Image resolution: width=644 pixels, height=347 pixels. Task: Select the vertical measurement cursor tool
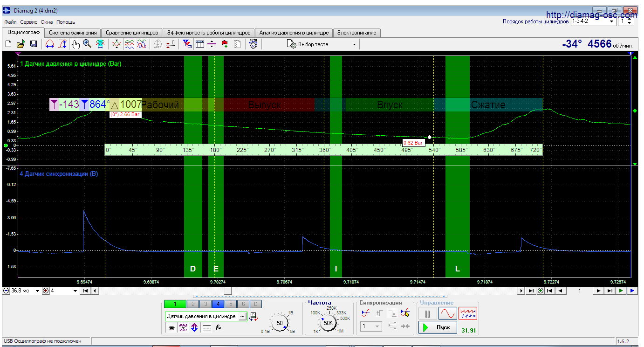click(x=62, y=44)
